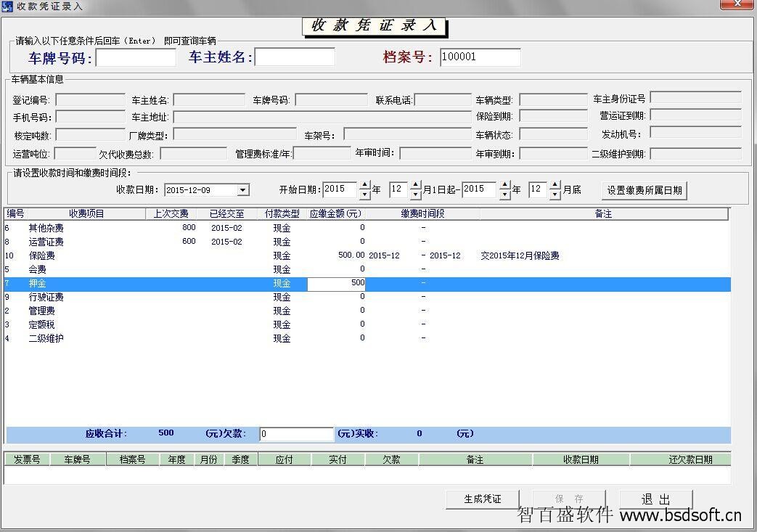Decrease the start month 12 spinner
Viewport: 757px width, 532px height.
tap(415, 195)
